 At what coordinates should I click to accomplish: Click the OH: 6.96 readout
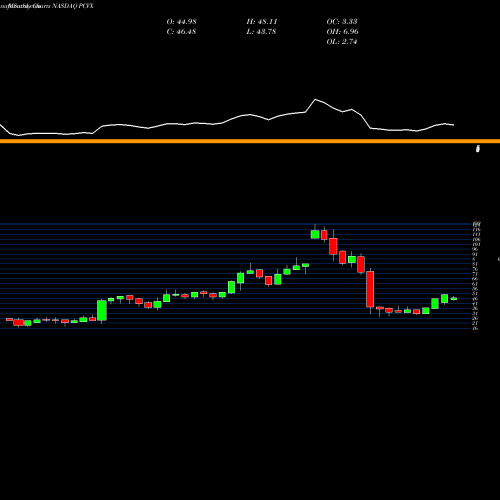point(342,32)
